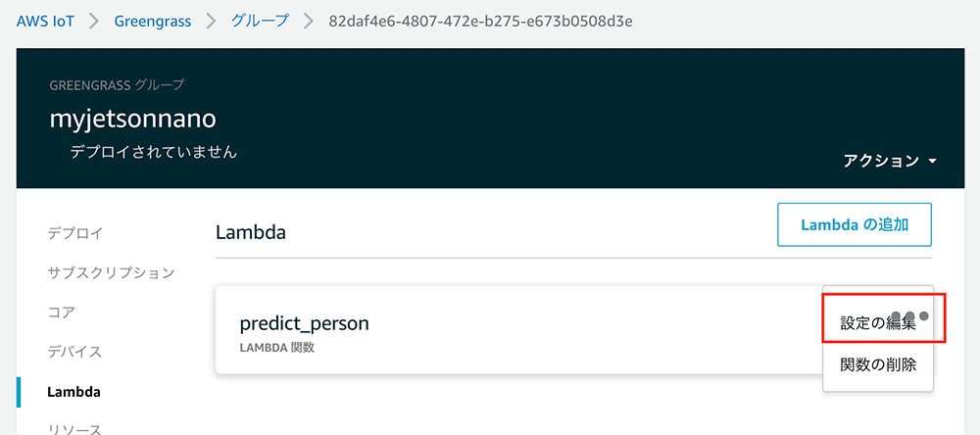Open the グループ breadcrumb link
Image resolution: width=980 pixels, height=435 pixels.
(260, 21)
